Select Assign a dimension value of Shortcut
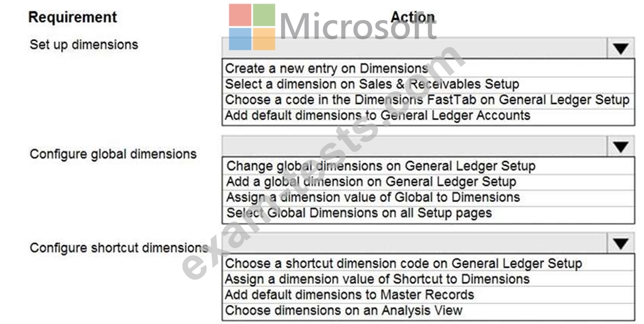 (428, 279)
